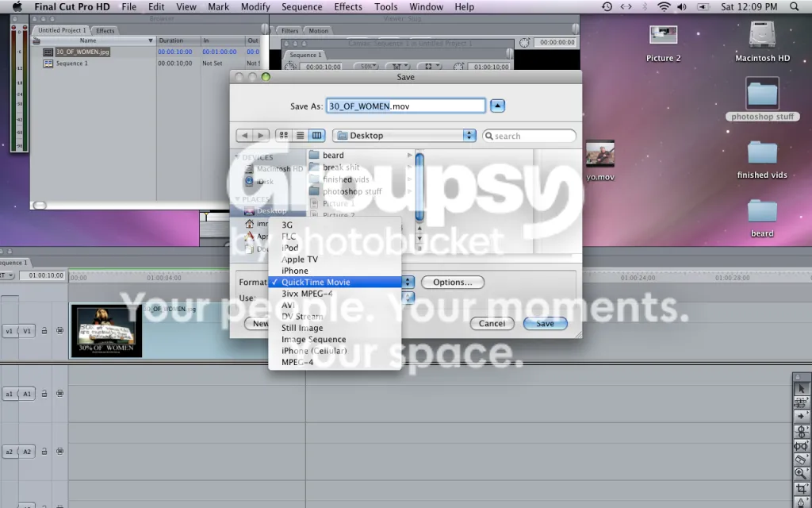Screen dimensions: 812x508
Task: Click the v1 source control on video track
Action: click(10, 331)
